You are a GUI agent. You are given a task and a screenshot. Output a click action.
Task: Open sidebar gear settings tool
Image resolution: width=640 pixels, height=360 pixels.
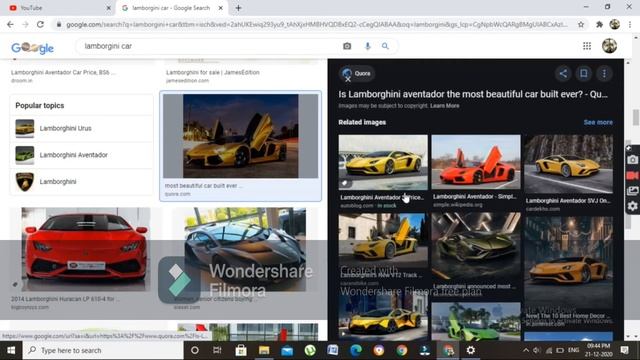click(x=632, y=206)
